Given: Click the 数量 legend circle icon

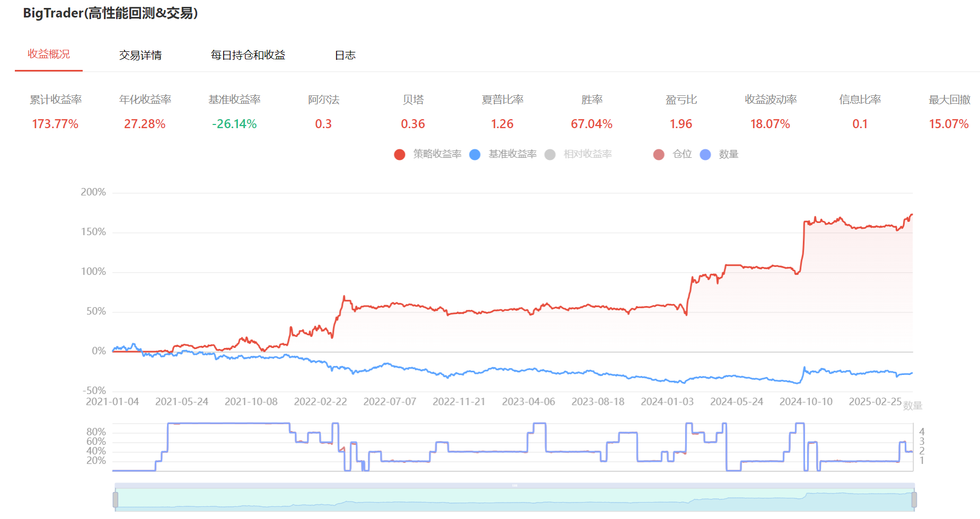Looking at the screenshot, I should click(705, 154).
